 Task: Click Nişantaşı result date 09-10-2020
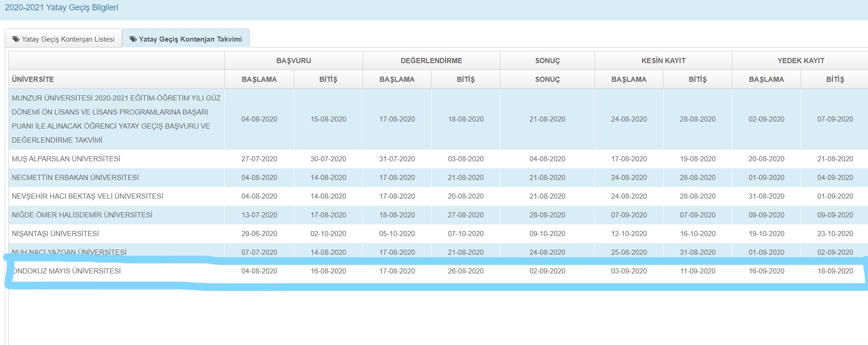(x=547, y=234)
